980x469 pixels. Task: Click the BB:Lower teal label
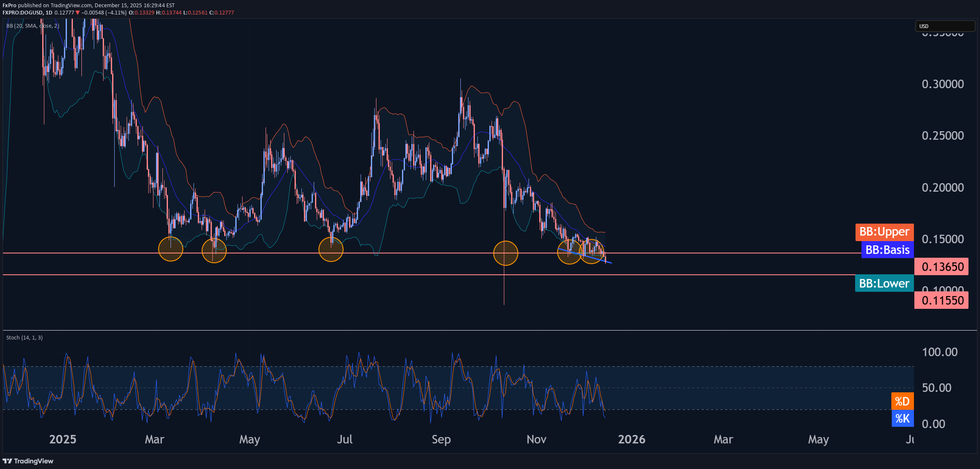pos(884,283)
